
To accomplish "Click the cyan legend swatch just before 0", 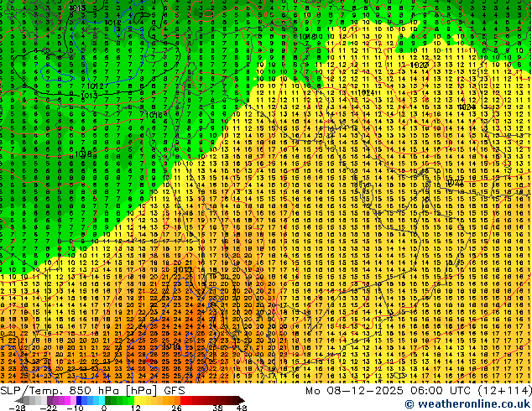I will (102, 400).
